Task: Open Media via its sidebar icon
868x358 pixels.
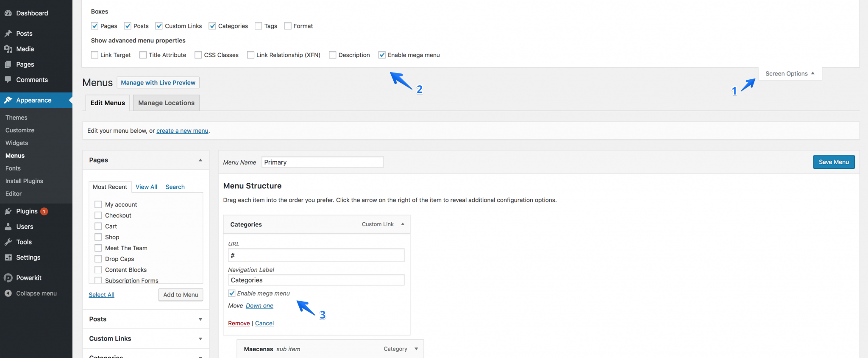Action: (8, 49)
